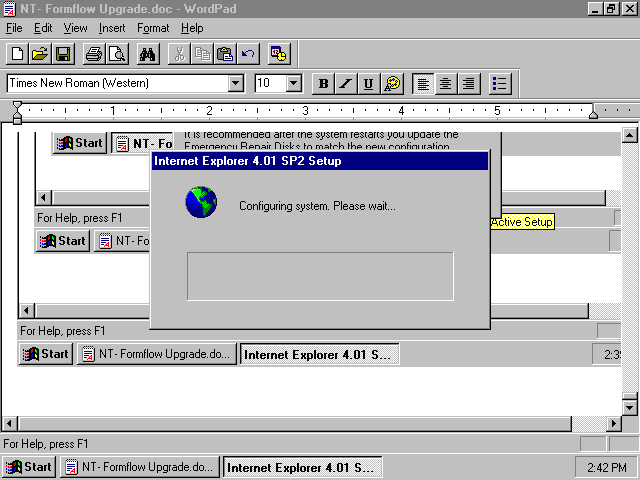Open the Format menu
640x480 pixels.
pyautogui.click(x=153, y=28)
